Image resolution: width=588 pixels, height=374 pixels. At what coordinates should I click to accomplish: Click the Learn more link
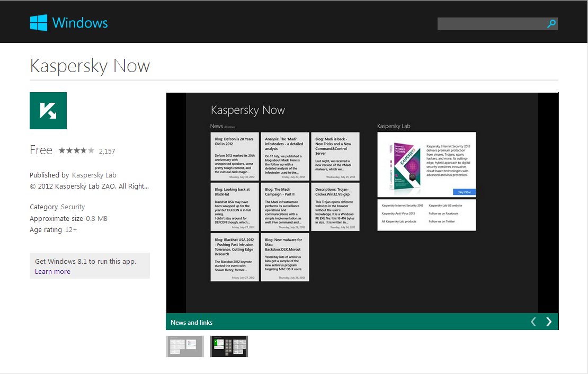(52, 272)
